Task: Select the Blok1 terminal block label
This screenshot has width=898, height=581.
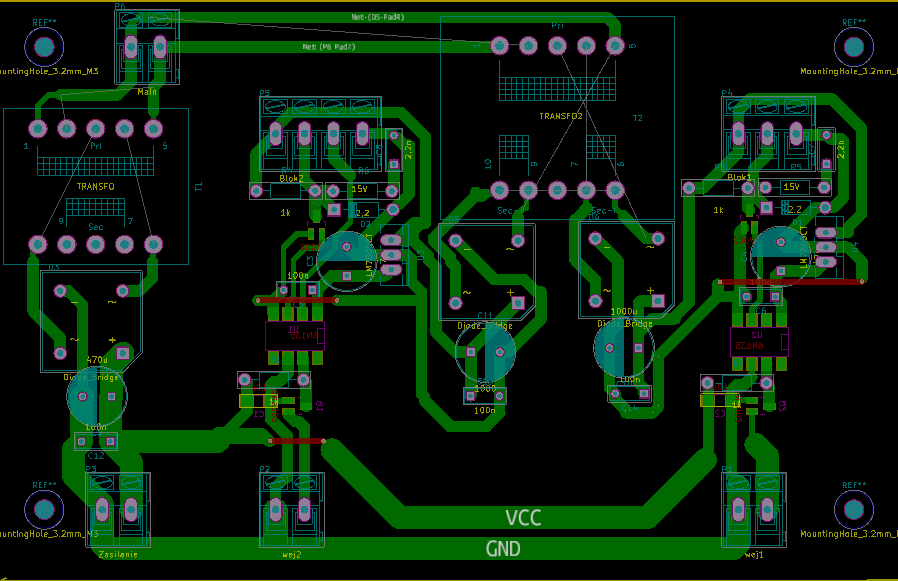Action: 739,178
